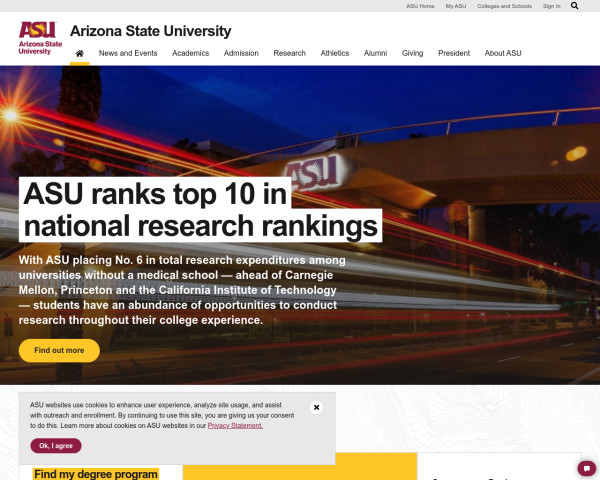The height and width of the screenshot is (480, 600).
Task: Close the cookie consent banner
Action: tap(316, 407)
